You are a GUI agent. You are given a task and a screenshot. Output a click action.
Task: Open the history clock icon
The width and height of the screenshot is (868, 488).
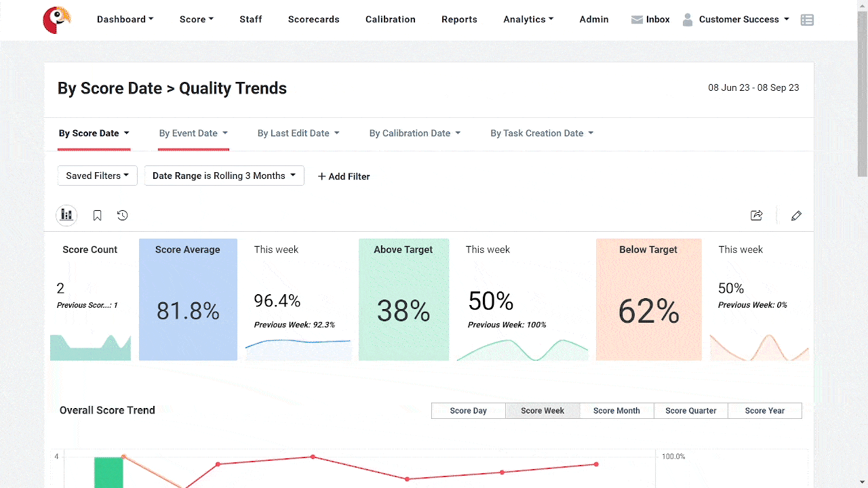tap(122, 216)
